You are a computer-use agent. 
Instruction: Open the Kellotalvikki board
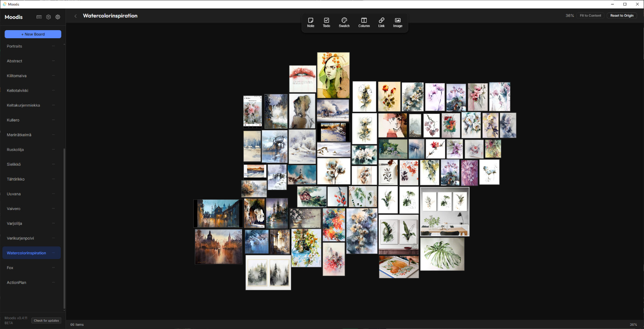[x=31, y=90]
